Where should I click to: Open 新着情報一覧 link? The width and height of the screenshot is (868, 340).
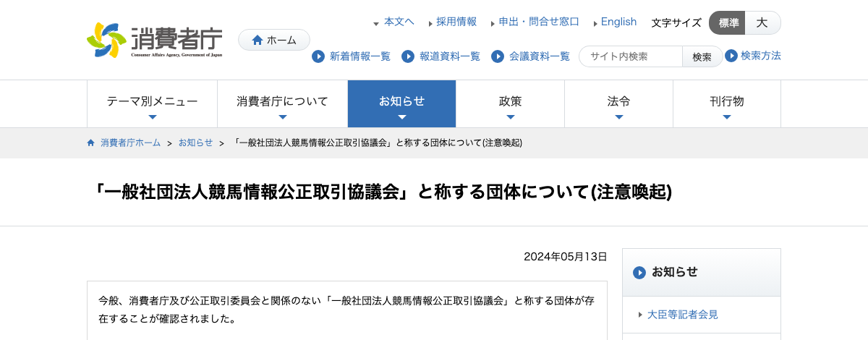pos(359,56)
